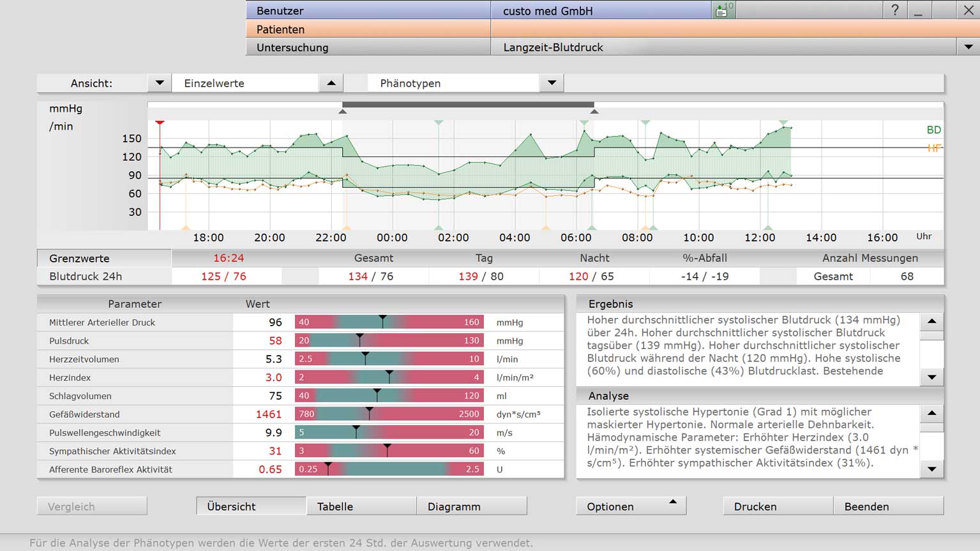
Task: Open the Ansicht dropdown arrow
Action: [160, 83]
